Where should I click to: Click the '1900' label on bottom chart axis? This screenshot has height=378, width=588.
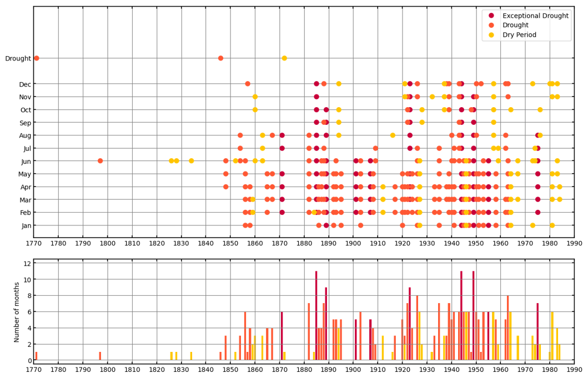tap(353, 370)
